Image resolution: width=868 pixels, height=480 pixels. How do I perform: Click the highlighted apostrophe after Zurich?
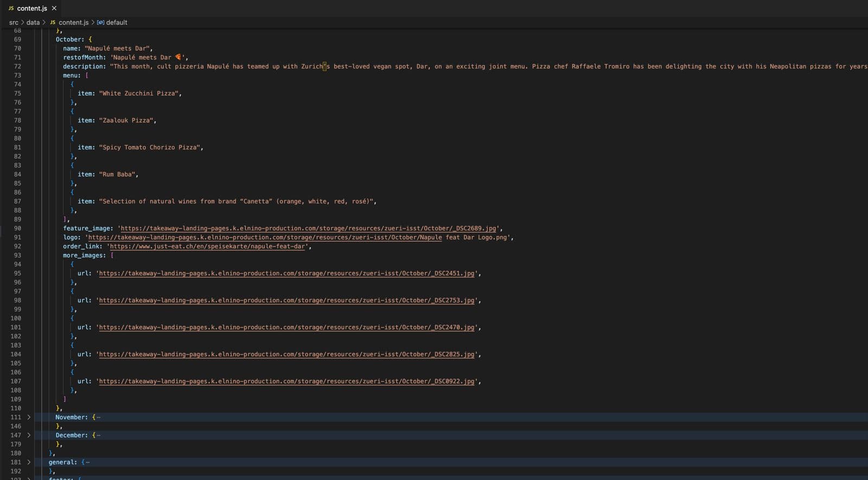point(325,66)
